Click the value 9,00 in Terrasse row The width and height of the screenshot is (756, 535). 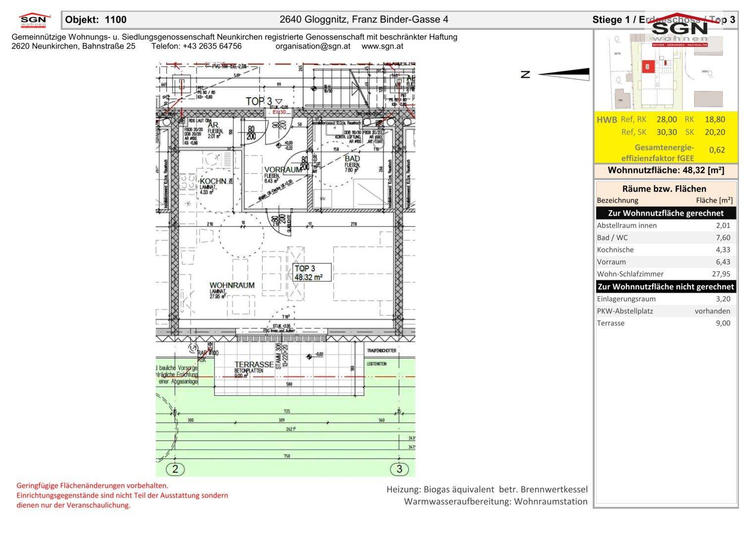[x=723, y=323]
